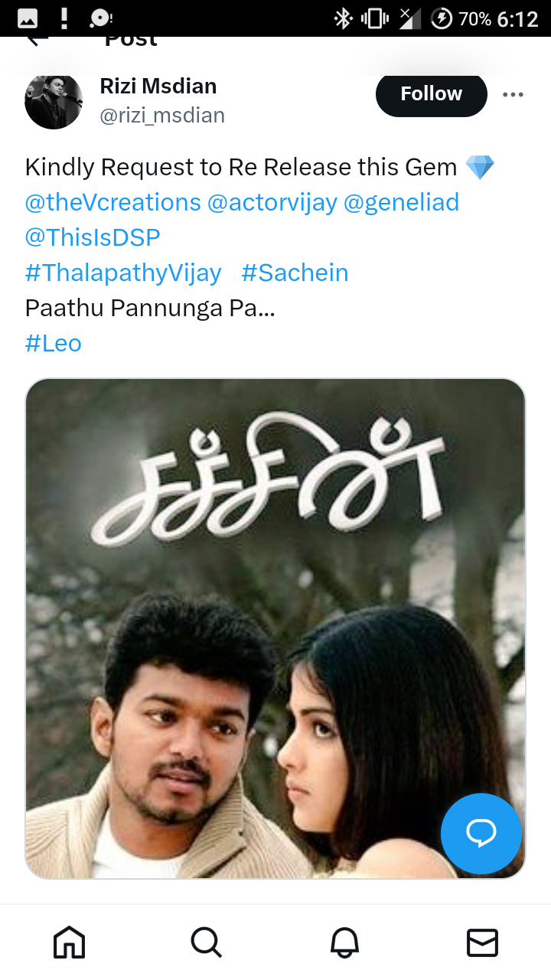Open the @geneliad mention

tap(402, 202)
